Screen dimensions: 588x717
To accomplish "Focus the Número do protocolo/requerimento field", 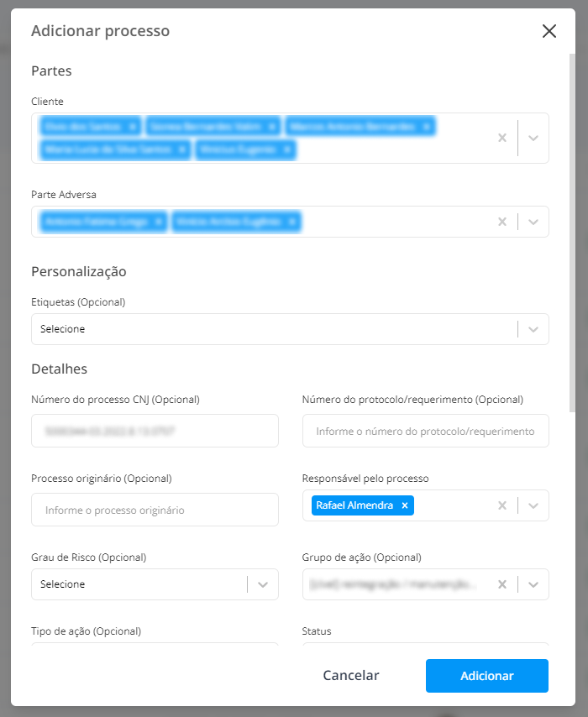I will (426, 431).
